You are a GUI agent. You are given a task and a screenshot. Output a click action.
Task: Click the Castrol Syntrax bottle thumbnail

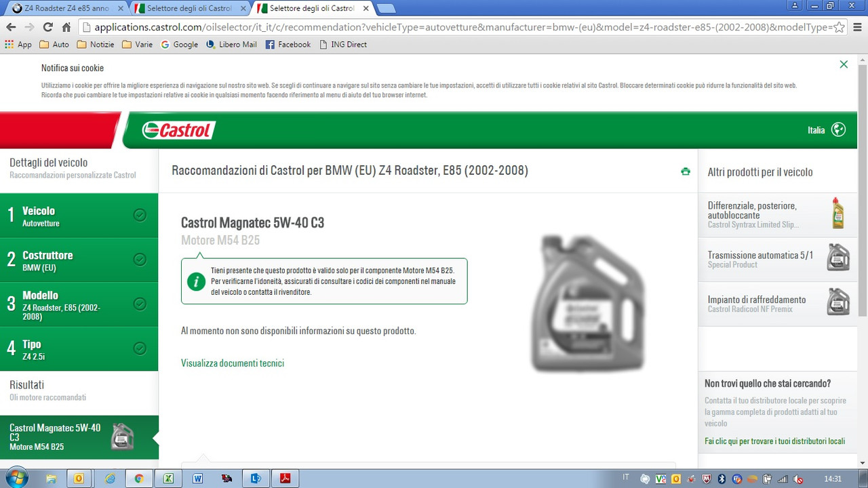(x=838, y=213)
